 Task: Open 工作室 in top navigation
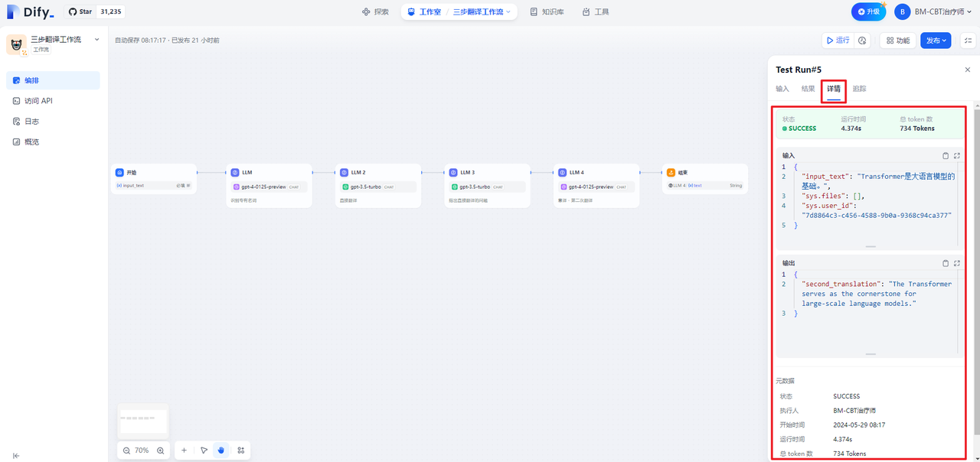coord(424,12)
